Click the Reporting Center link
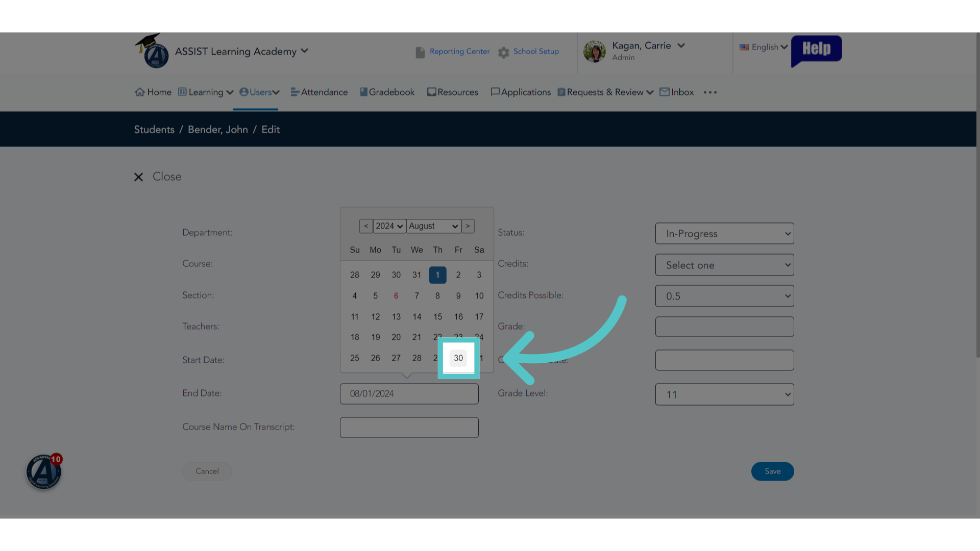980x551 pixels. coord(459,52)
